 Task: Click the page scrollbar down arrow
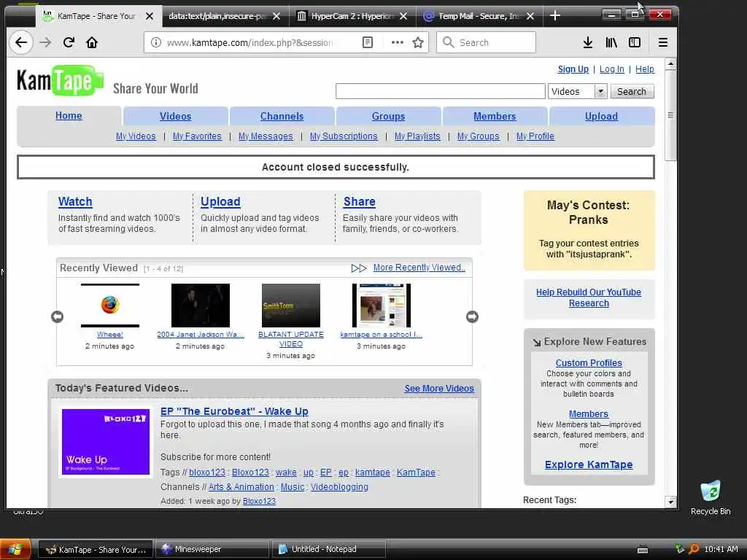(671, 502)
